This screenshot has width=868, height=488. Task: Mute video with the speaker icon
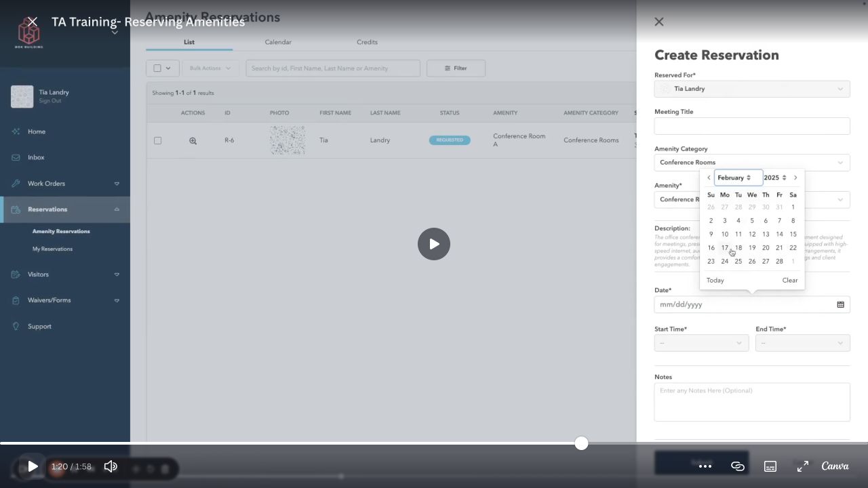click(111, 466)
